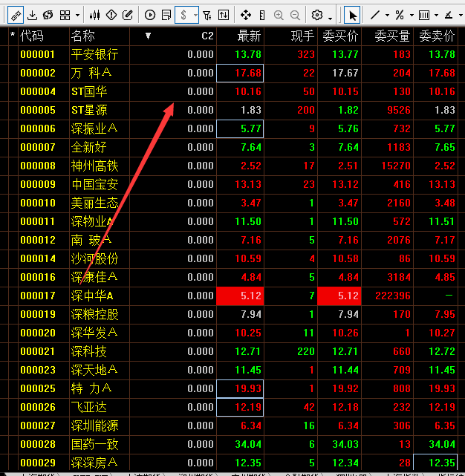The image size is (465, 476).
Task: Select the 深粮控股 stock name
Action: tap(94, 314)
